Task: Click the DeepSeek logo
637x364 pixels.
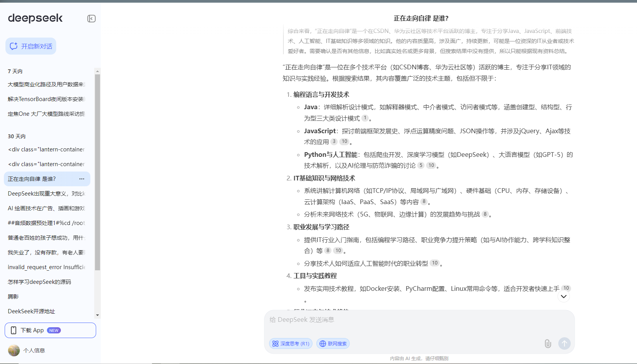Action: (x=35, y=18)
